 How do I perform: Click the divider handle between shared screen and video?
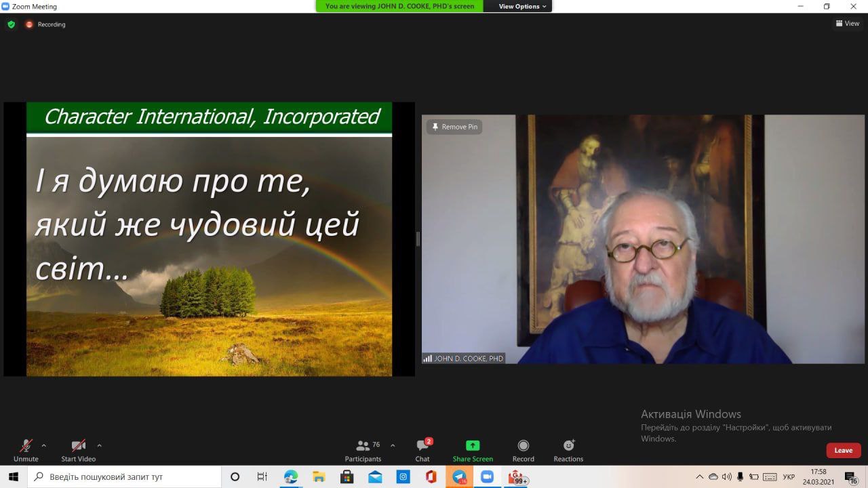(x=418, y=239)
